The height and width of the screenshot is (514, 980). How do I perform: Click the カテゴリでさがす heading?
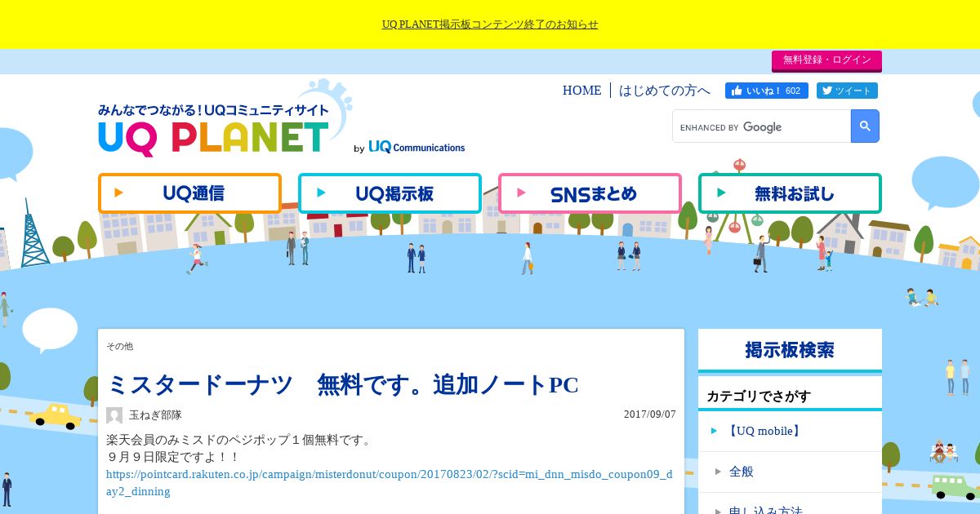tap(759, 397)
